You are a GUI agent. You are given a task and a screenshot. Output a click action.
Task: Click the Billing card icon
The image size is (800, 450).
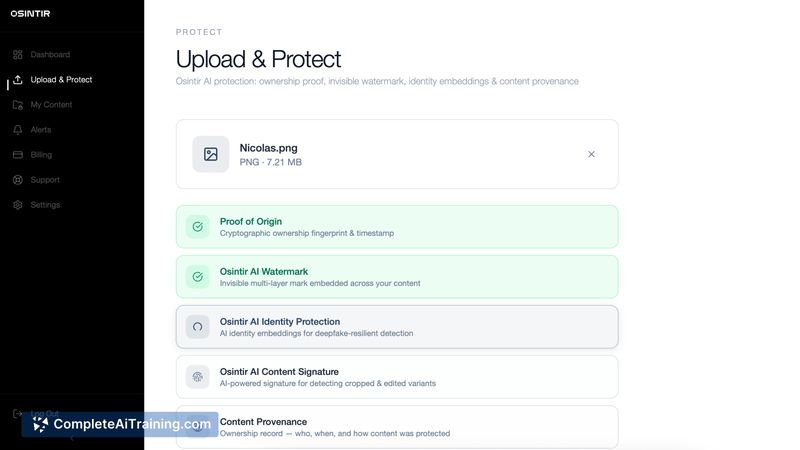point(18,155)
